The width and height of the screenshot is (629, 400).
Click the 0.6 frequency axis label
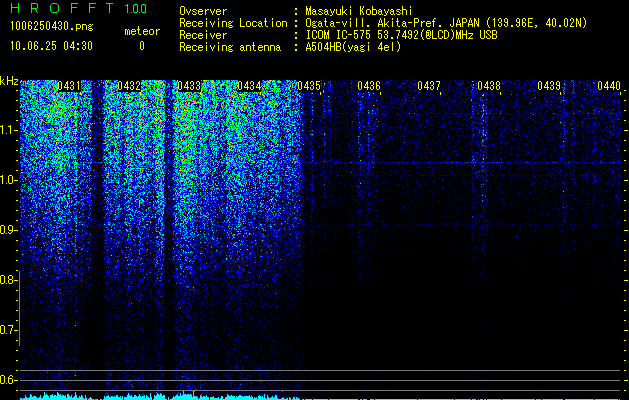[7, 380]
